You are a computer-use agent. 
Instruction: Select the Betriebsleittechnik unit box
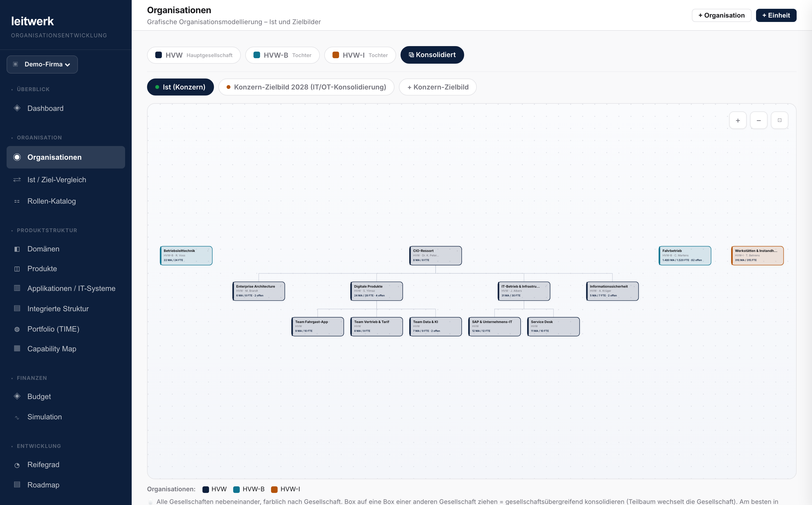[x=186, y=256]
